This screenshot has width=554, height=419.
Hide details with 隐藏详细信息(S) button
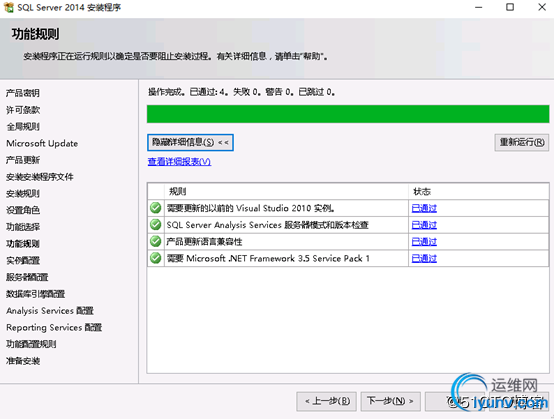pos(190,142)
